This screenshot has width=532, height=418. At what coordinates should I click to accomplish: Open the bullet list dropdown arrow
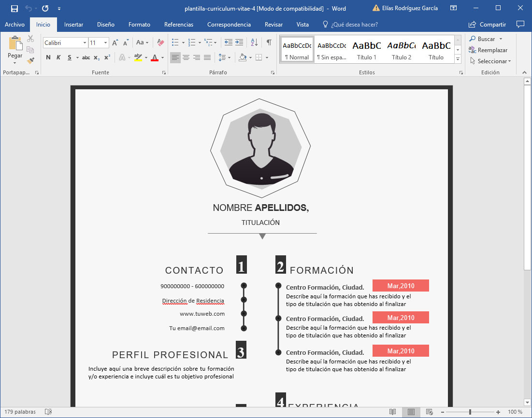tap(183, 42)
